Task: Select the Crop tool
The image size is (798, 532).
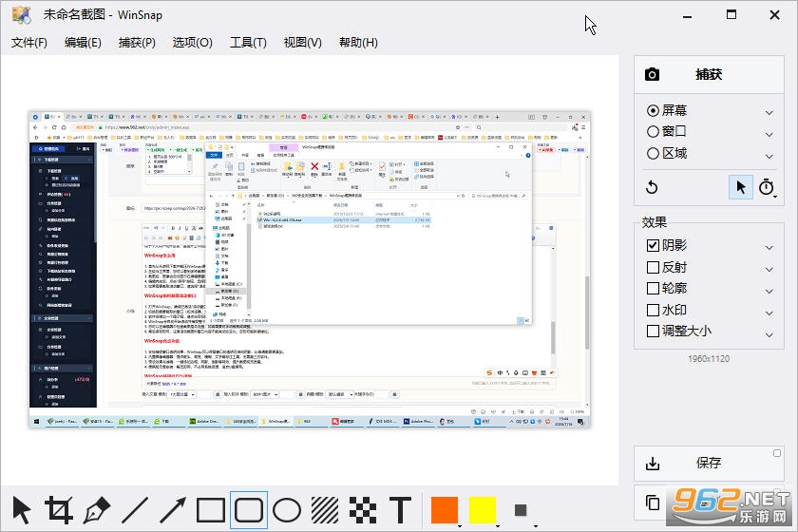Action: click(x=59, y=509)
